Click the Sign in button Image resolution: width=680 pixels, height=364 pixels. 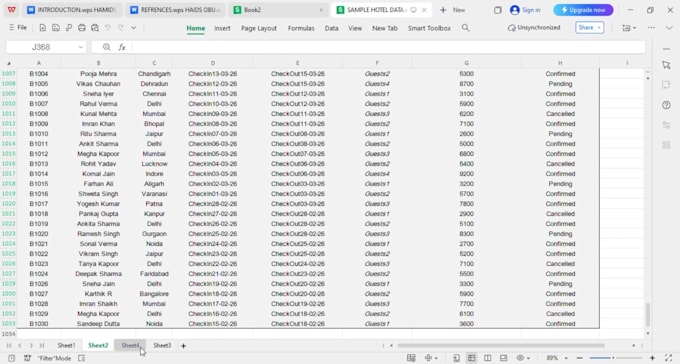(525, 10)
